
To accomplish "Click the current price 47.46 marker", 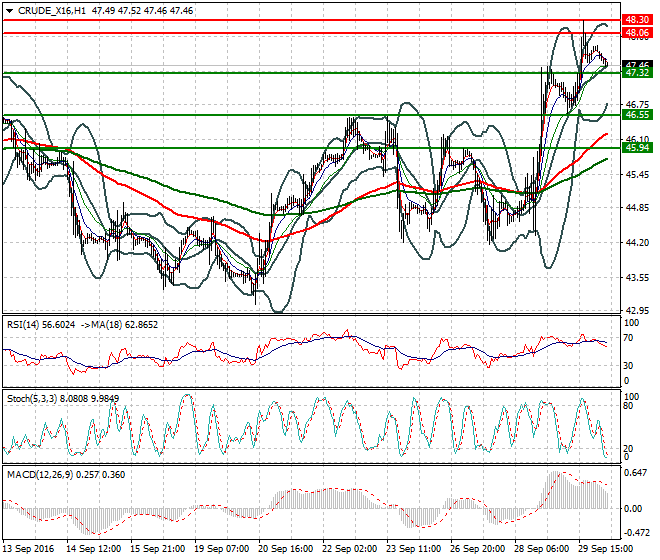I will 637,64.
